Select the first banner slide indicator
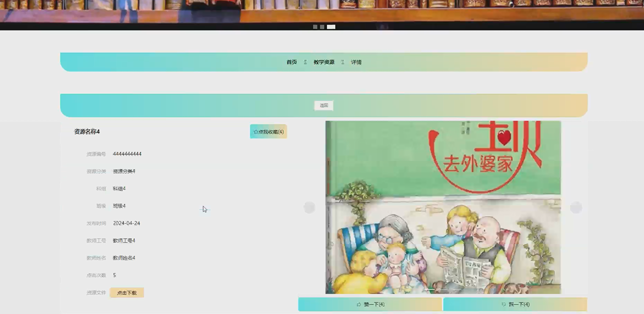This screenshot has height=314, width=644. [315, 27]
